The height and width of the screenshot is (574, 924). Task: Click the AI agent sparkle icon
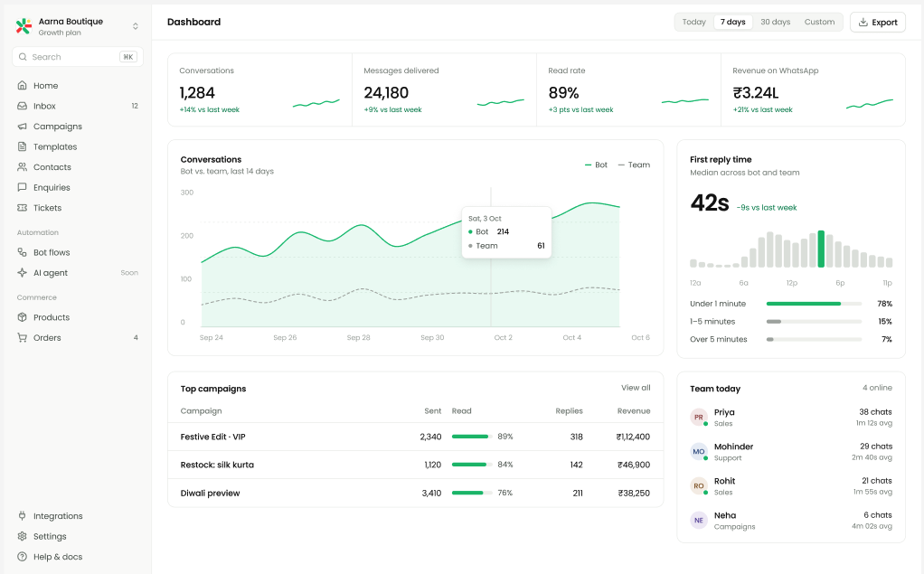tap(22, 273)
